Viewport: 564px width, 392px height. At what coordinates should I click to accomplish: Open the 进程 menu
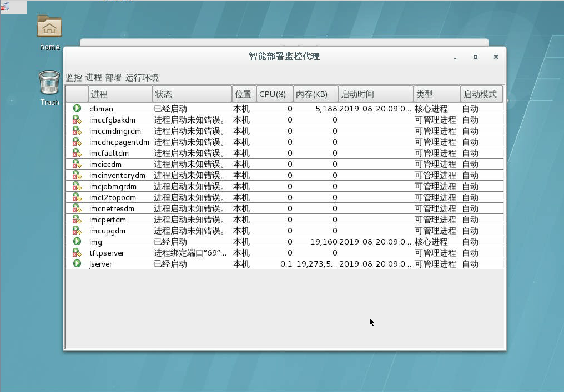click(x=94, y=78)
